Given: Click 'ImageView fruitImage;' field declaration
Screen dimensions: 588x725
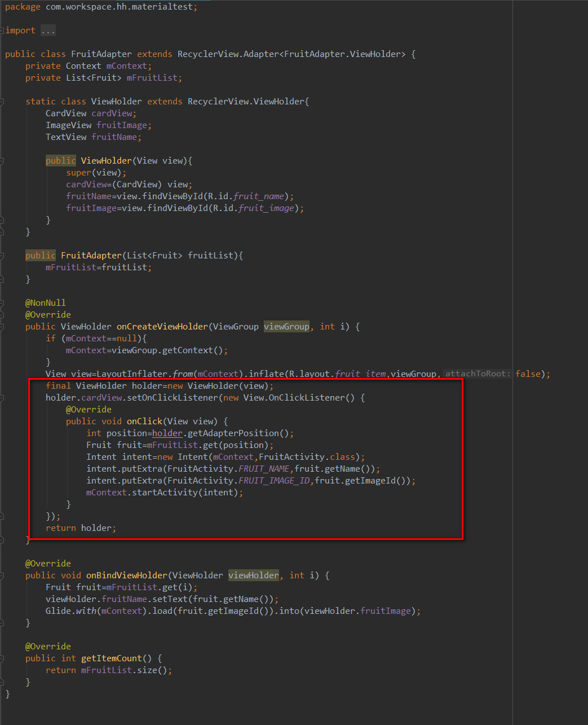Looking at the screenshot, I should (x=99, y=125).
